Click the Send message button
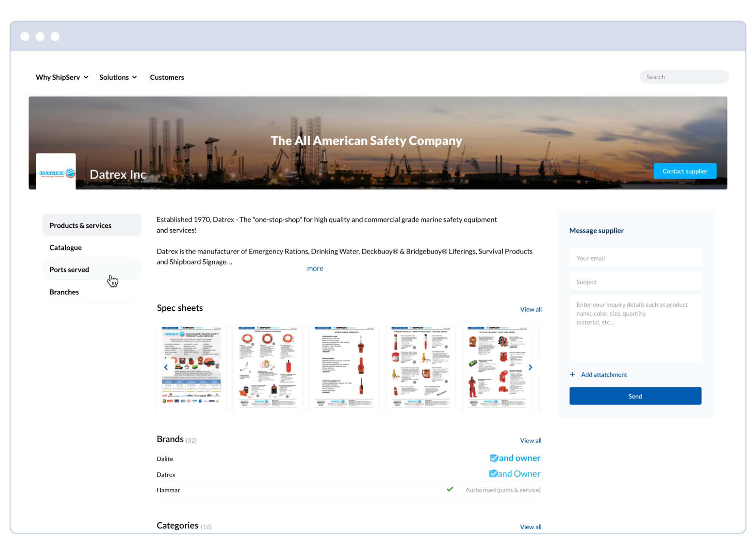The height and width of the screenshot is (555, 756). coord(635,396)
